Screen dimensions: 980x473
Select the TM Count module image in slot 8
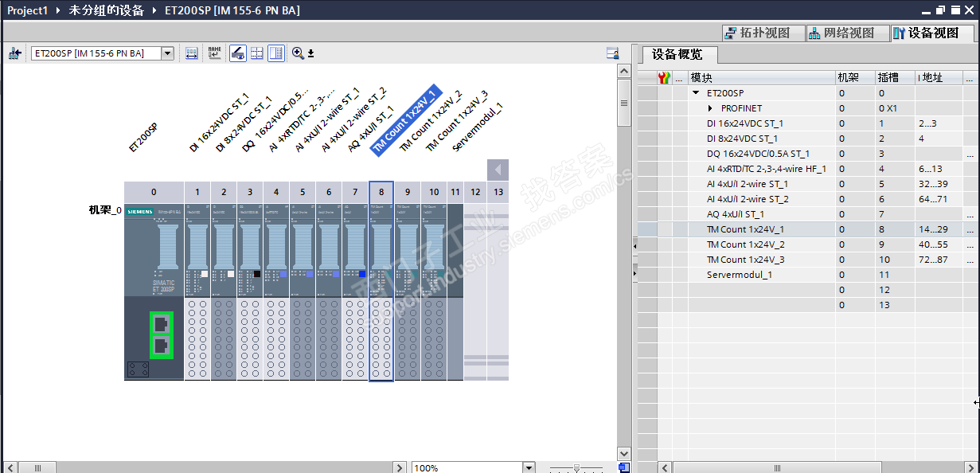tap(381, 291)
